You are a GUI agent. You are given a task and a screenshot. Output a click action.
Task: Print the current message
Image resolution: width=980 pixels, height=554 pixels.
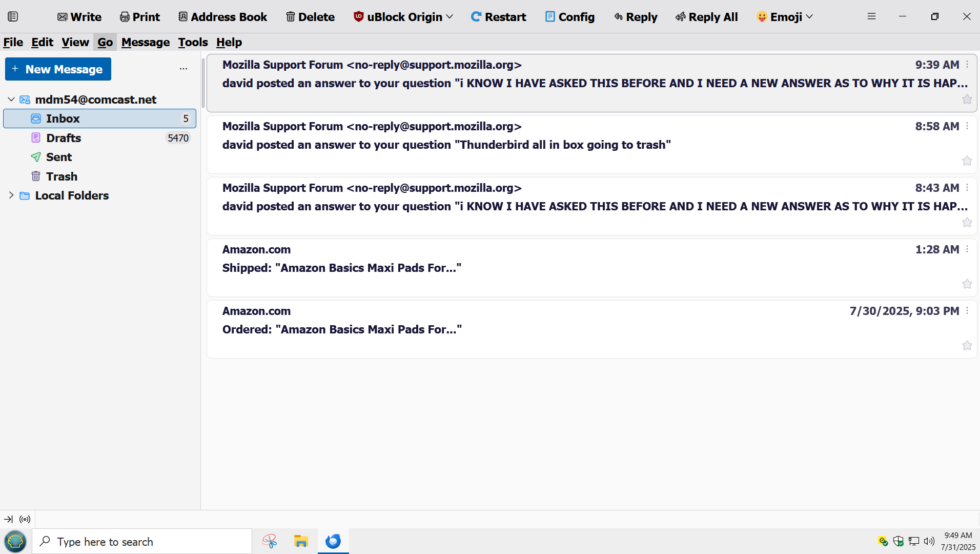pos(140,17)
